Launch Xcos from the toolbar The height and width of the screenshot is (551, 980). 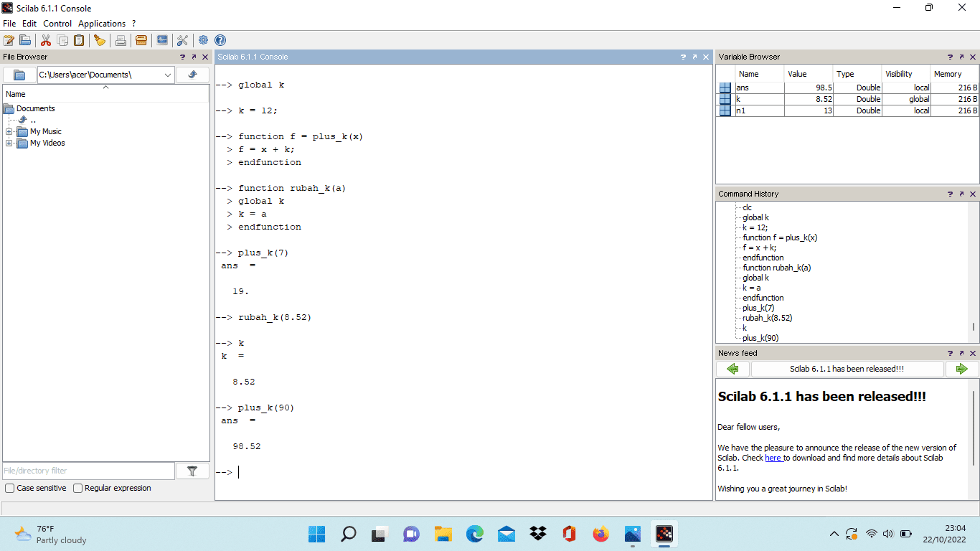[x=162, y=40]
